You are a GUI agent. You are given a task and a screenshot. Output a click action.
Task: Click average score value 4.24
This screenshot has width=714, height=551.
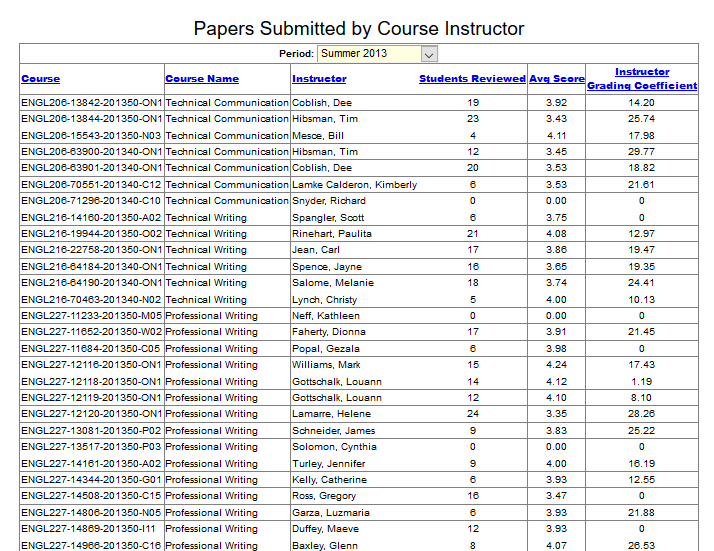pos(556,365)
